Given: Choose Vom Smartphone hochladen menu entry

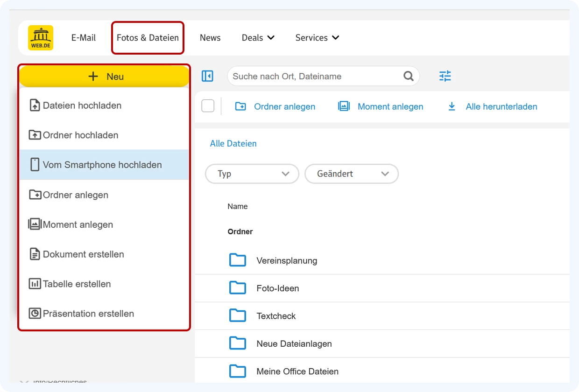Looking at the screenshot, I should click(x=104, y=165).
